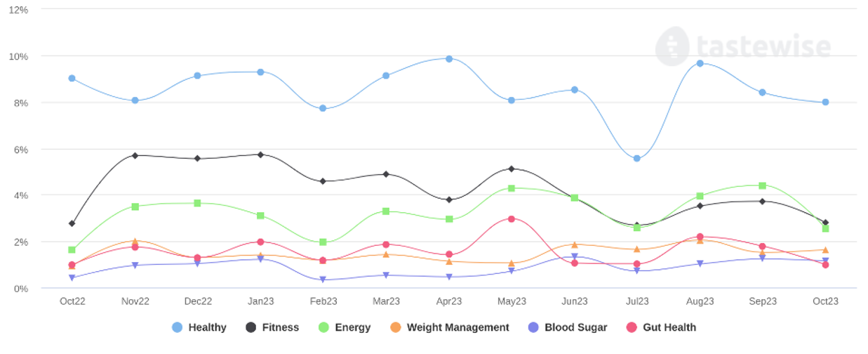
Task: Click the Jan23 x-axis label
Action: (260, 301)
